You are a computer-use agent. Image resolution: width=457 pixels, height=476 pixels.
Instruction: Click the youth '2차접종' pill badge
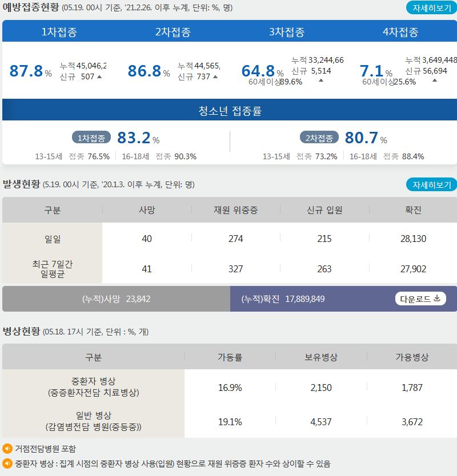point(319,138)
